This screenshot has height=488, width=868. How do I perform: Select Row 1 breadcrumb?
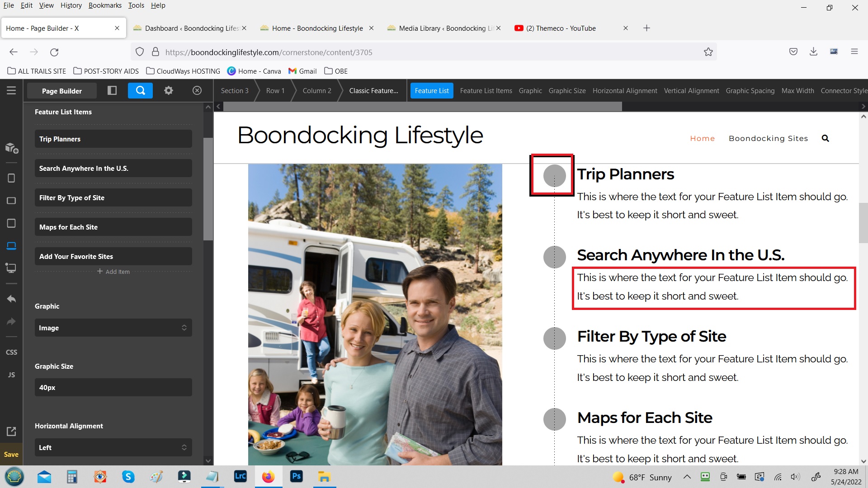[275, 90]
